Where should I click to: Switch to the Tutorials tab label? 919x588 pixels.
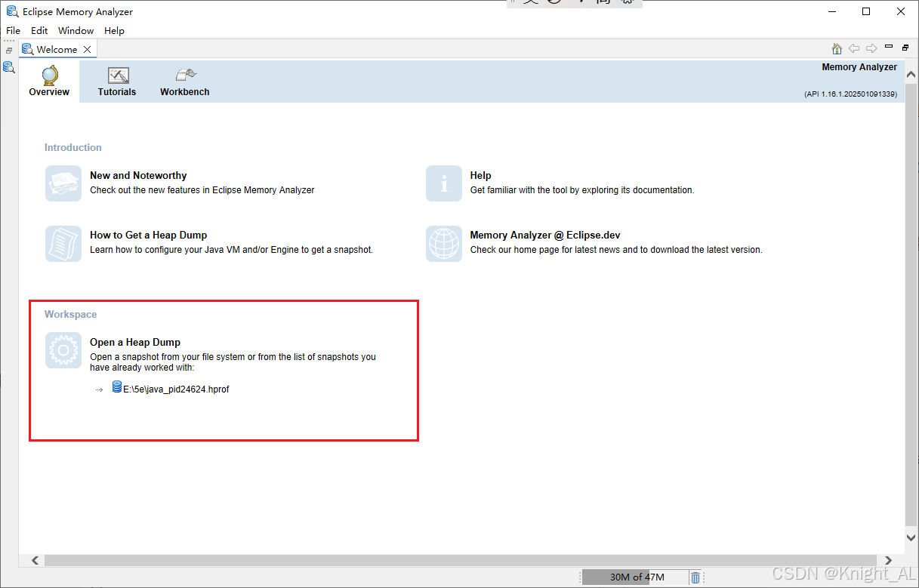[117, 92]
